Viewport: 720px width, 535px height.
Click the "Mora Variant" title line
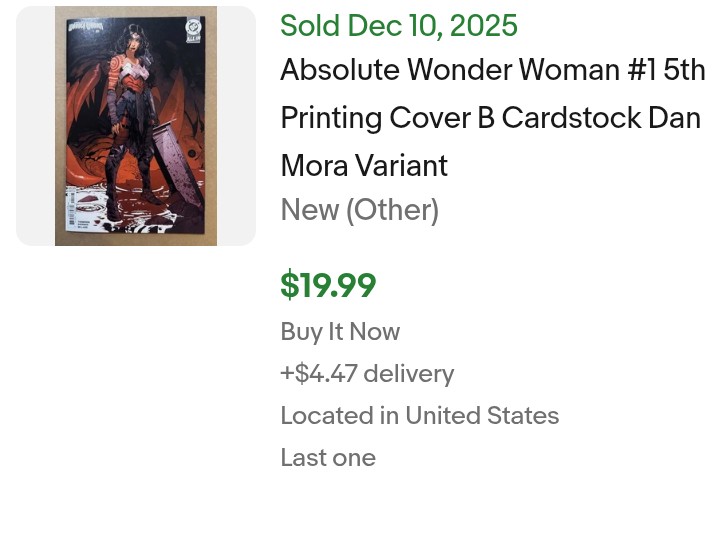pyautogui.click(x=364, y=165)
